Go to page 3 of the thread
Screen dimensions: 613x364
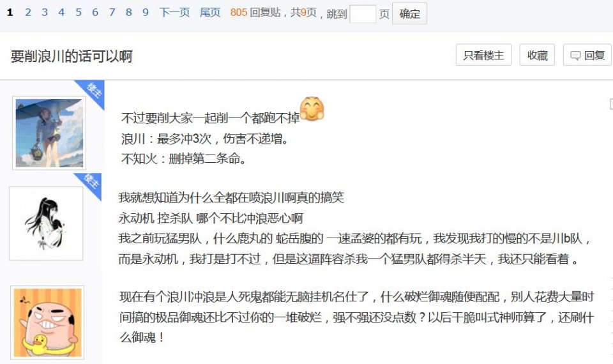[x=45, y=13]
